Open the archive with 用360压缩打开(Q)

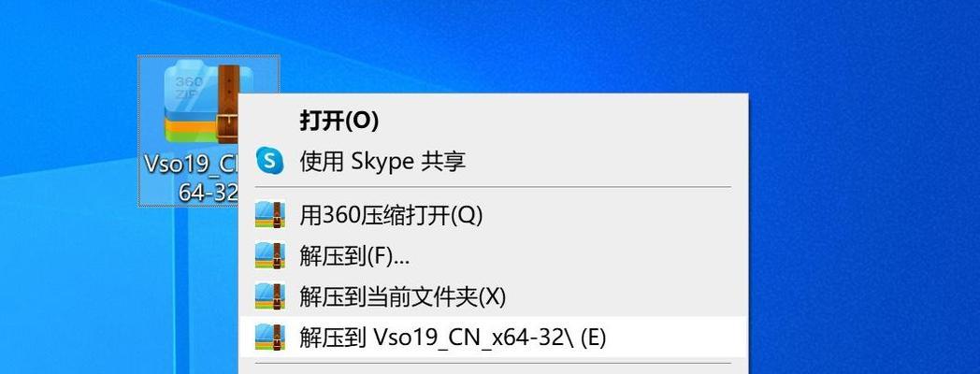click(390, 215)
